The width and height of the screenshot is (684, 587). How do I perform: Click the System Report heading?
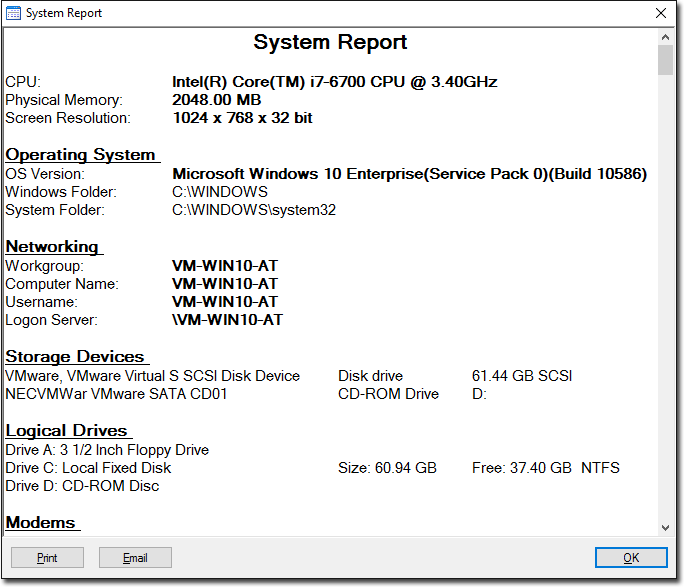(x=330, y=43)
